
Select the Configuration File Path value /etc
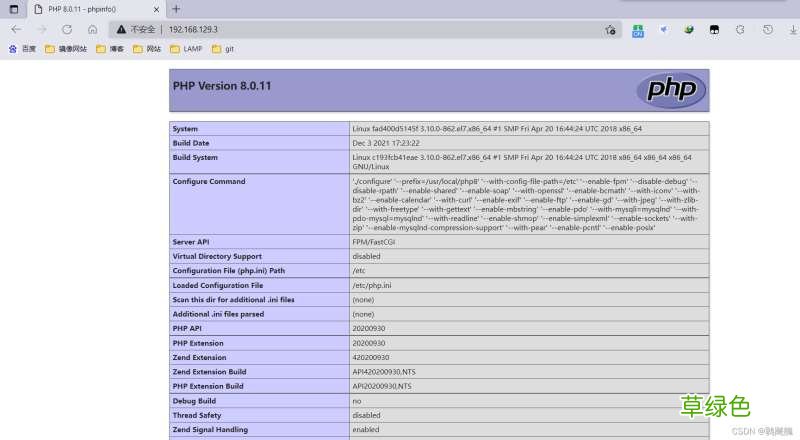[359, 271]
